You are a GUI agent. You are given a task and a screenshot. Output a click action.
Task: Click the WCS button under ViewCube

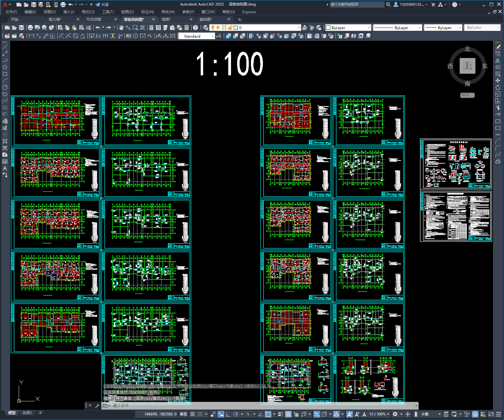coord(468,95)
